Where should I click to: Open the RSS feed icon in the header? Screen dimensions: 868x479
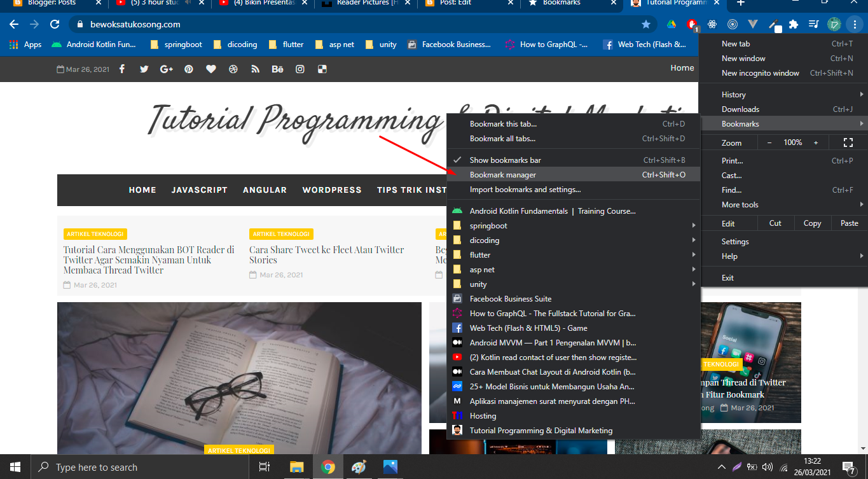coord(255,69)
